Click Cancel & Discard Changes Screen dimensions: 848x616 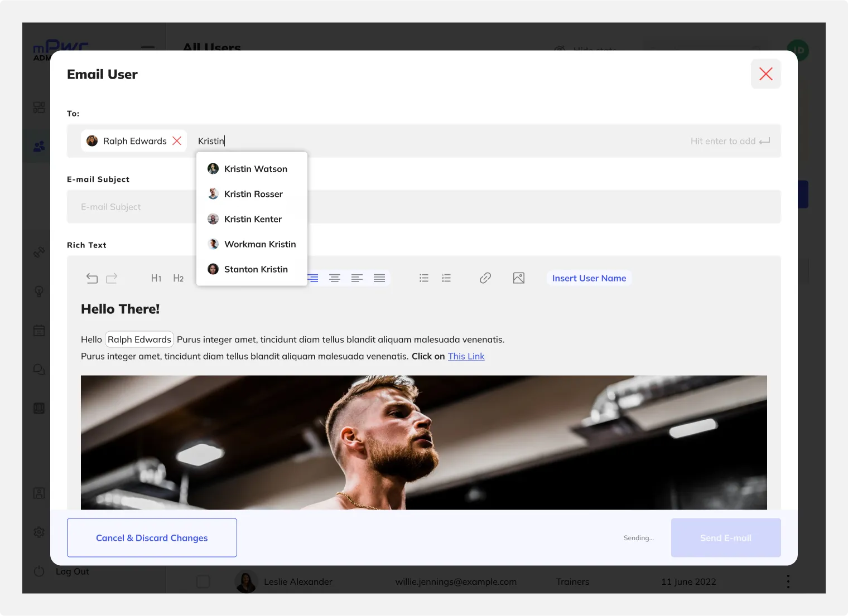(152, 538)
